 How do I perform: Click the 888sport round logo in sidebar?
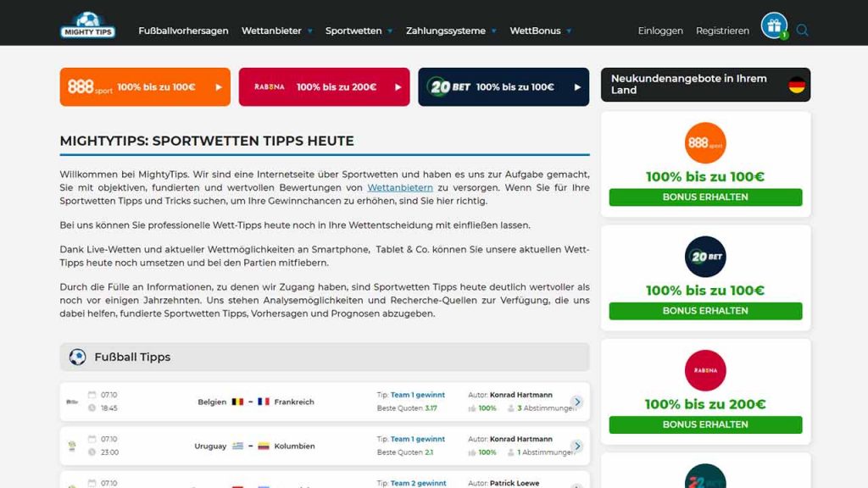point(705,142)
